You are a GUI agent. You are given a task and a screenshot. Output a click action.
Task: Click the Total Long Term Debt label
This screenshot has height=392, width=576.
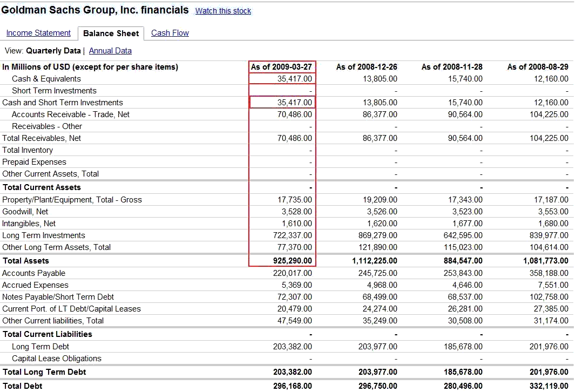click(x=44, y=372)
